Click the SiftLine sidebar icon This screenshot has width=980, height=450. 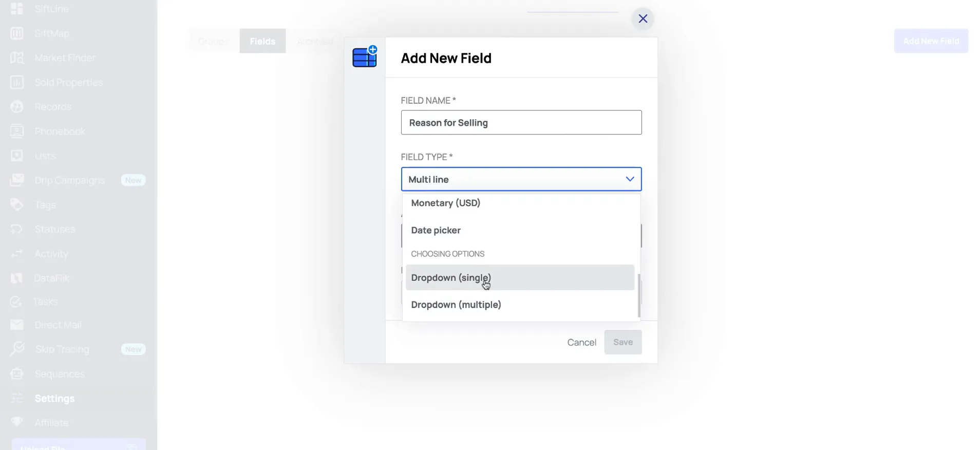point(16,9)
